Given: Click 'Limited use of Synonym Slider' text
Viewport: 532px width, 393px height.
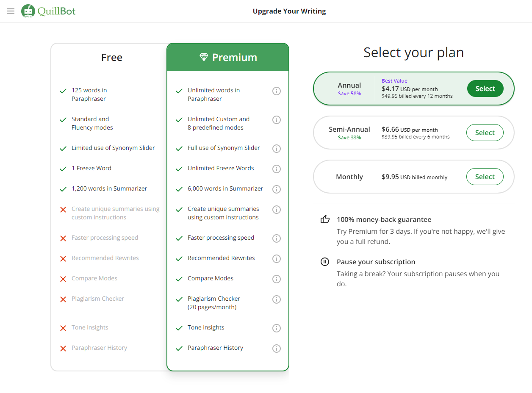Looking at the screenshot, I should point(113,148).
